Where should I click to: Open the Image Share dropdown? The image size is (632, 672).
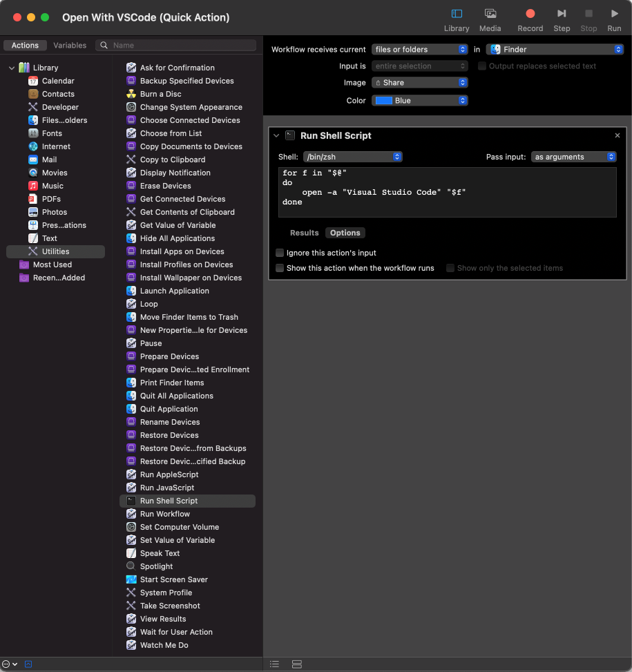pos(419,83)
